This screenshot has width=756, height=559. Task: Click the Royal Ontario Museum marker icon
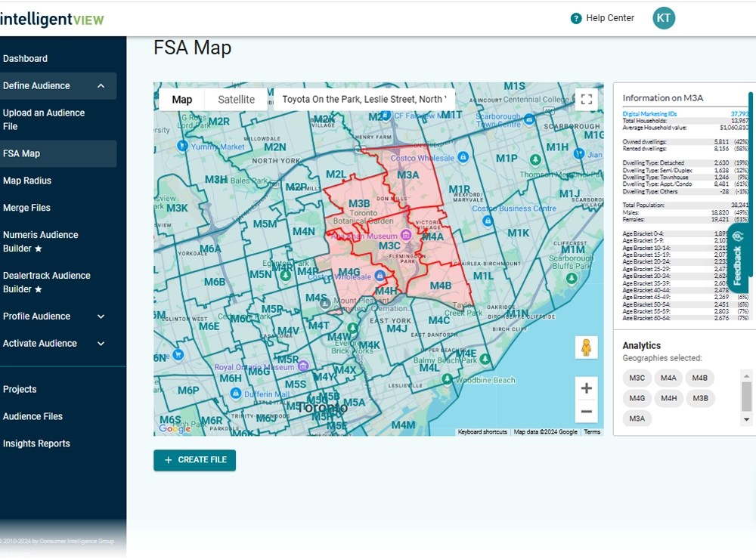click(303, 366)
